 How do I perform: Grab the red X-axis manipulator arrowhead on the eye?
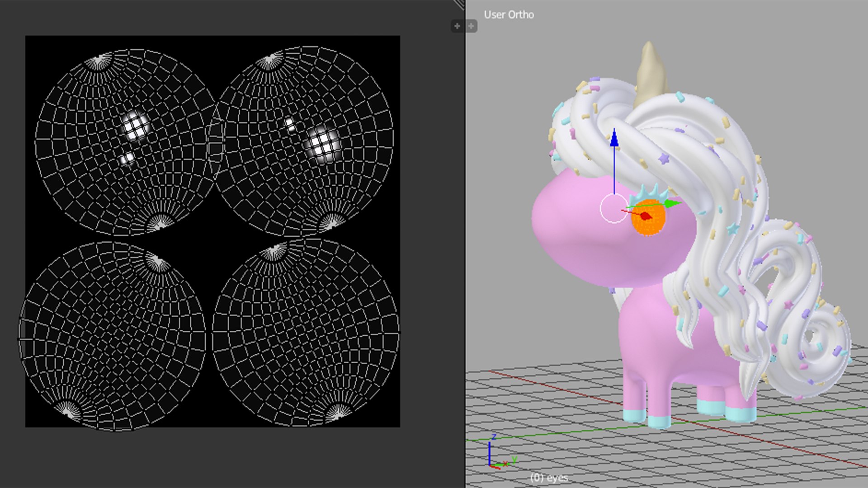tap(646, 216)
